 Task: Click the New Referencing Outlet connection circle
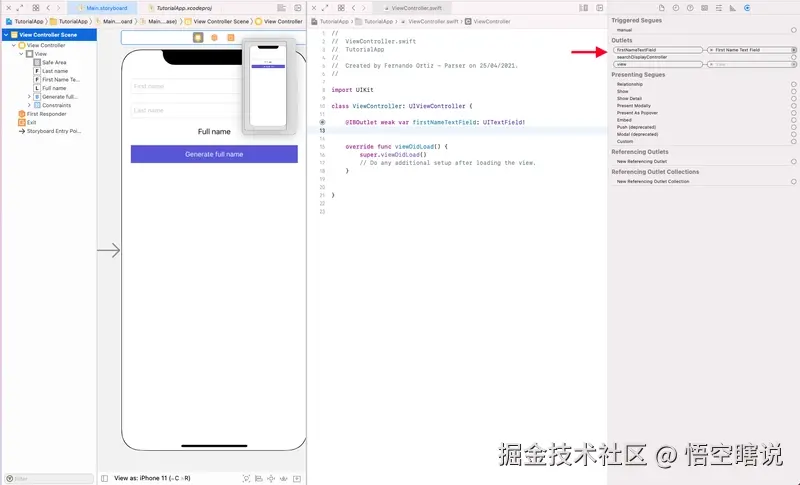coord(794,162)
